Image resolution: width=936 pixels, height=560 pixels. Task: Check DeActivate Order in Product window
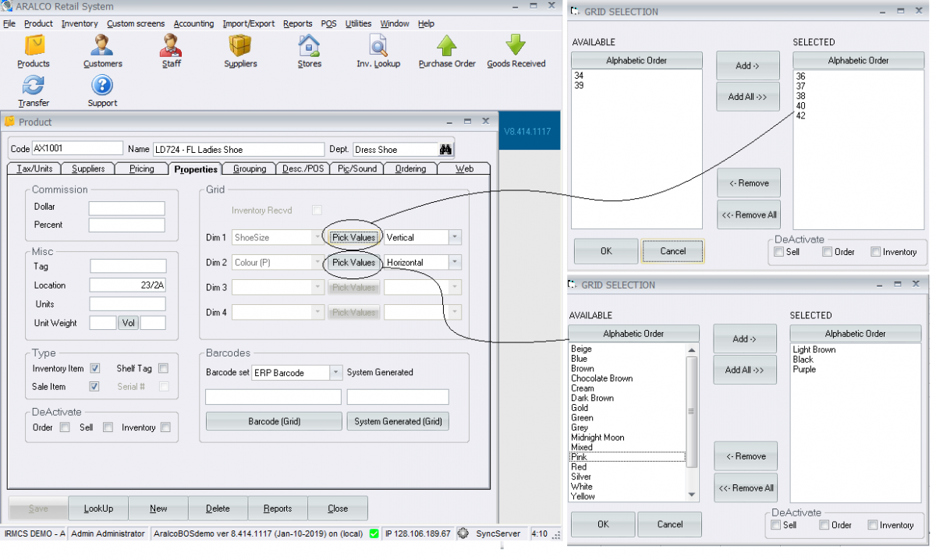tap(65, 427)
